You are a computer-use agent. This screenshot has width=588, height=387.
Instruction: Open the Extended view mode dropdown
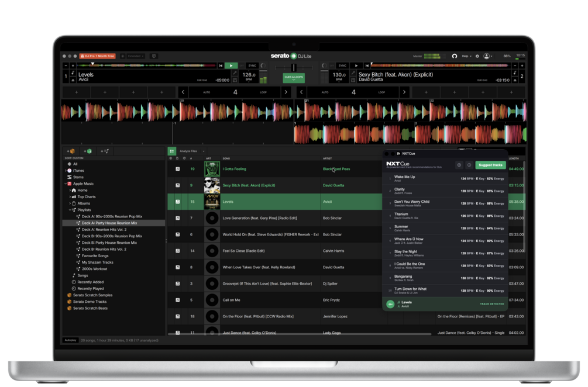click(x=135, y=56)
